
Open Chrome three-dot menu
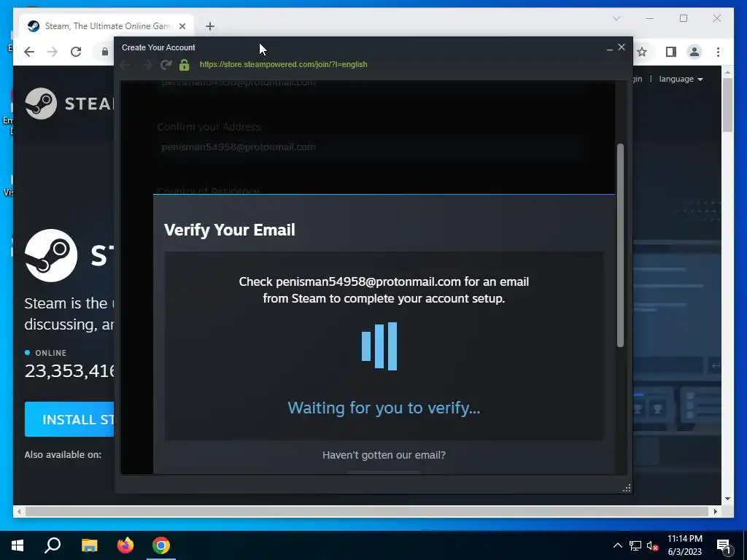pyautogui.click(x=718, y=52)
